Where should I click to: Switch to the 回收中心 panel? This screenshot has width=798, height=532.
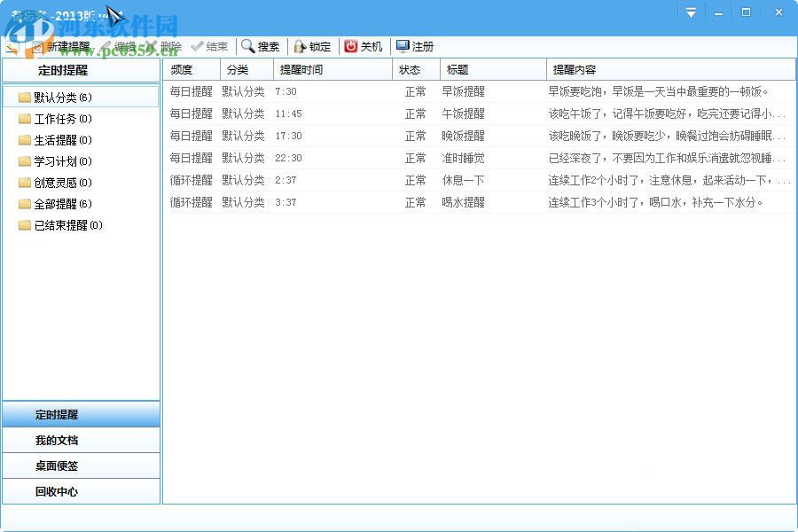pyautogui.click(x=82, y=491)
